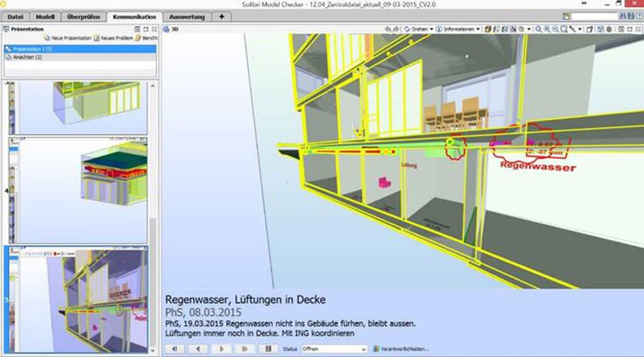Image resolution: width=644 pixels, height=357 pixels.
Task: Click 3D view panel first window icon
Action: coord(621,29)
